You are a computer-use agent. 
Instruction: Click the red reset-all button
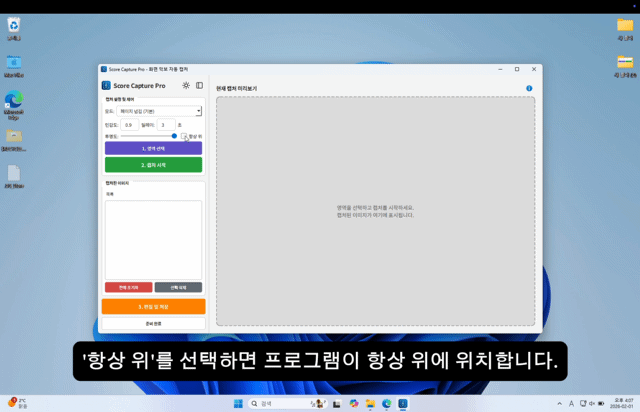[x=128, y=287]
